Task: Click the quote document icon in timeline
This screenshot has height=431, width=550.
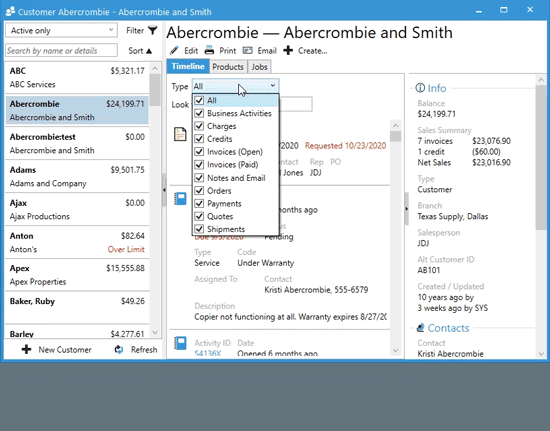Action: 180,134
